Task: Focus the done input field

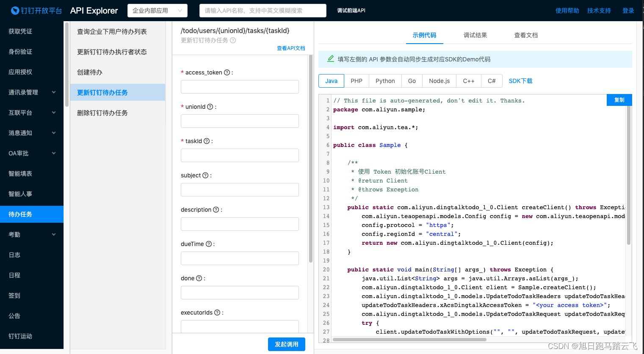Action: [x=240, y=293]
